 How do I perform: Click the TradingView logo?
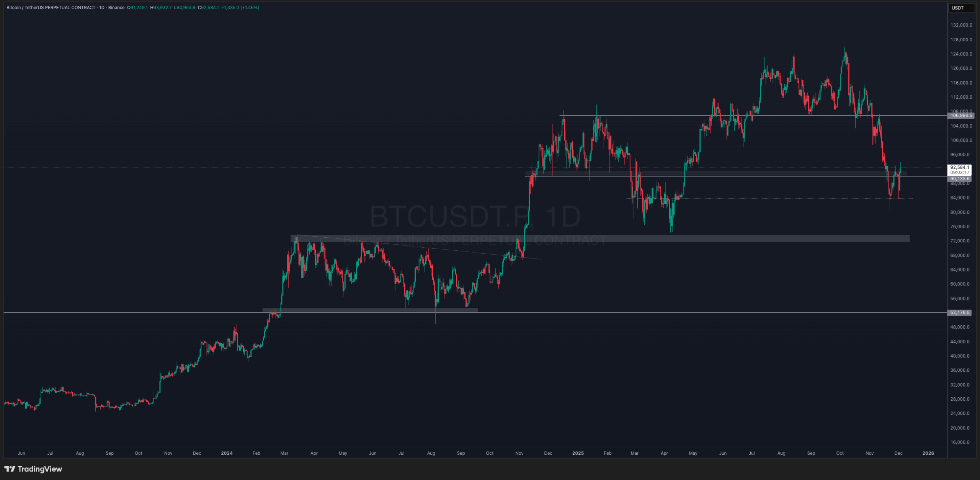click(33, 469)
